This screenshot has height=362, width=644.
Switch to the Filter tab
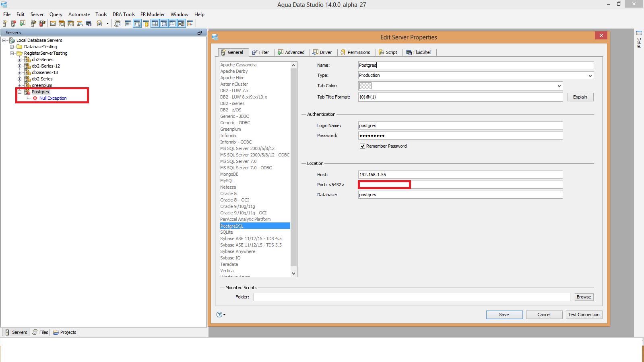pos(260,52)
